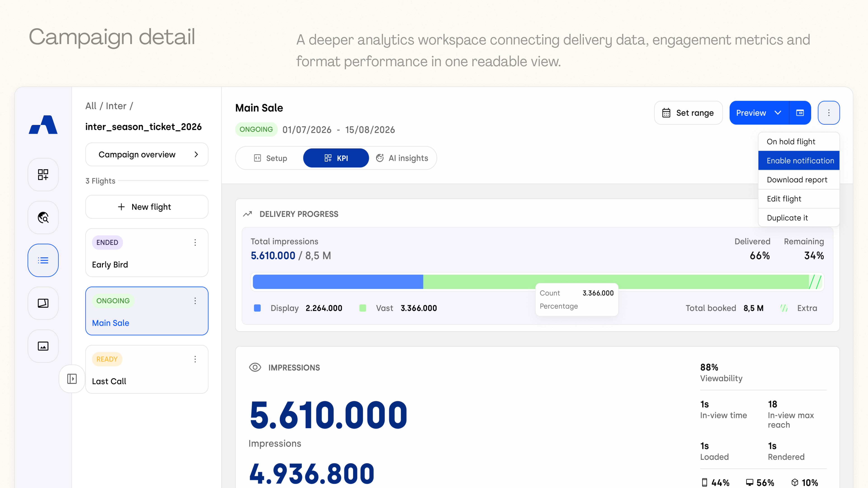Click the 4.936.800 figure
The height and width of the screenshot is (488, 868).
(312, 474)
